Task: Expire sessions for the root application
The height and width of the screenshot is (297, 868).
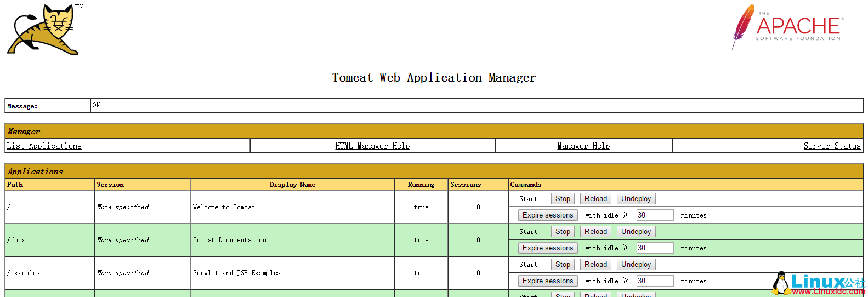Action: (x=548, y=215)
